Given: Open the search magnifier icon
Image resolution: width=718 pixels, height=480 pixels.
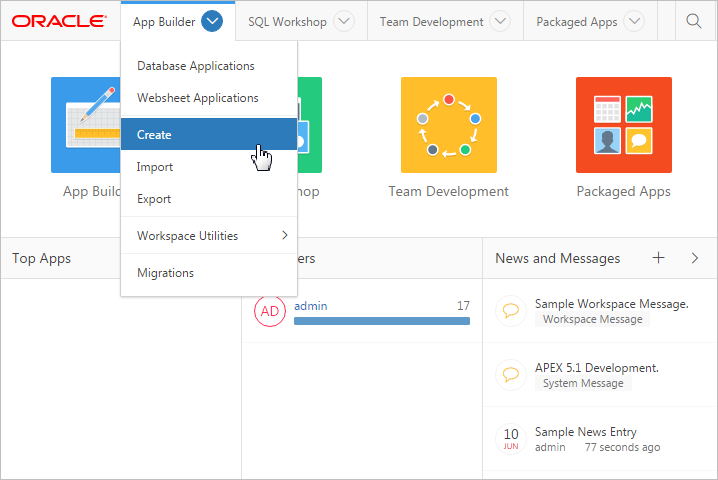Looking at the screenshot, I should click(693, 21).
